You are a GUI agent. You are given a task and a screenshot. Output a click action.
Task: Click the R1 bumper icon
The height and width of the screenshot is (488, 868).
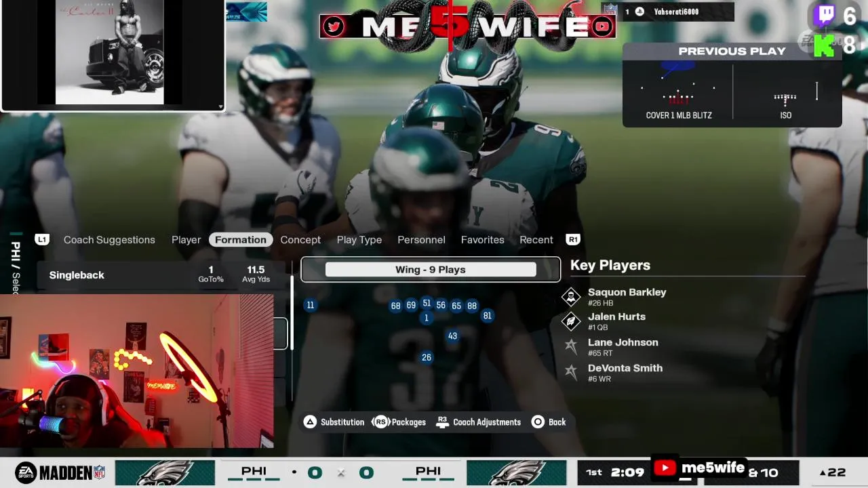tap(573, 240)
